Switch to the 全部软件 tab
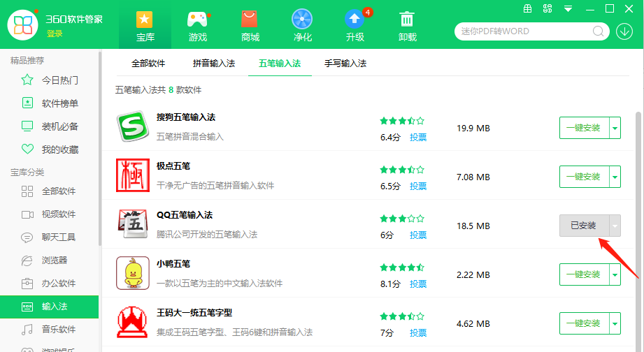The image size is (644, 352). pos(148,63)
